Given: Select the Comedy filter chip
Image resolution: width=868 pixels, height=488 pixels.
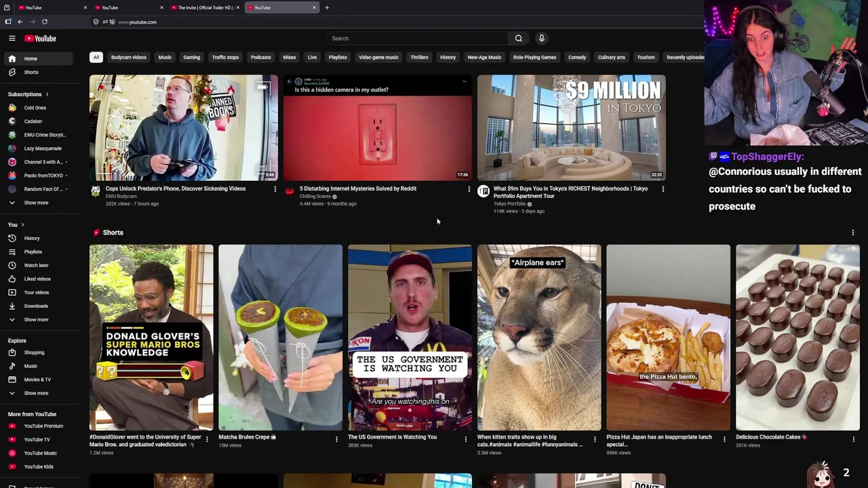Looking at the screenshot, I should point(577,58).
